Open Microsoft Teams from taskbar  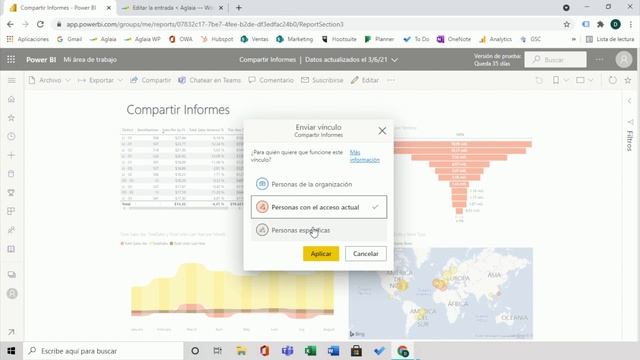287,351
